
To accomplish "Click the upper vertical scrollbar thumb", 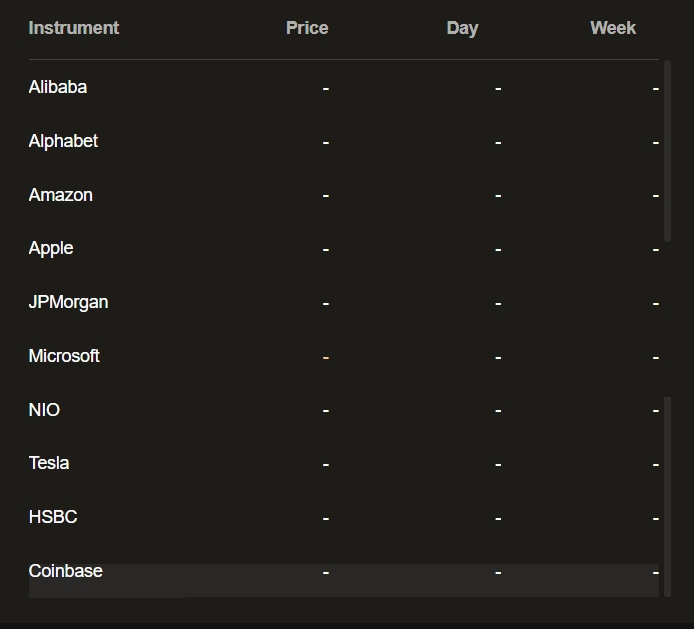I will [x=667, y=150].
